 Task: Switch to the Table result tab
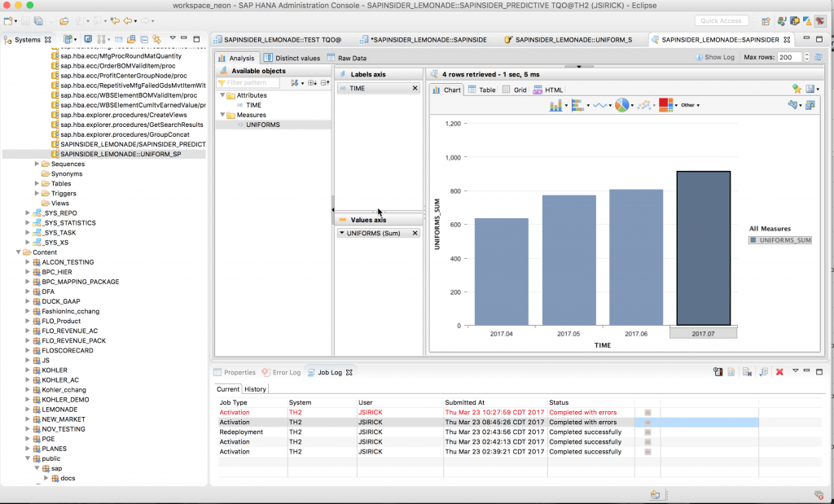coord(482,90)
